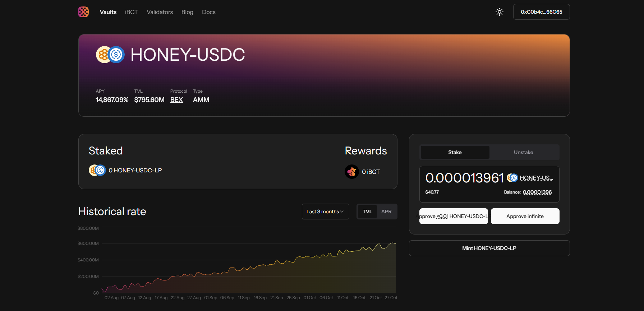The height and width of the screenshot is (311, 644).
Task: Open the BEX protocol link
Action: click(x=176, y=100)
